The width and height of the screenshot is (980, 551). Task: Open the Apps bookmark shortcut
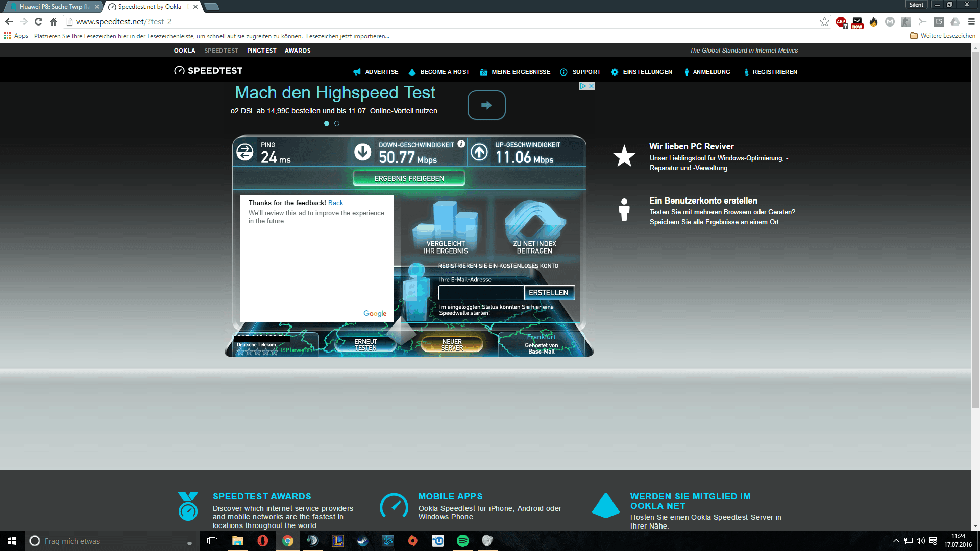click(x=16, y=36)
